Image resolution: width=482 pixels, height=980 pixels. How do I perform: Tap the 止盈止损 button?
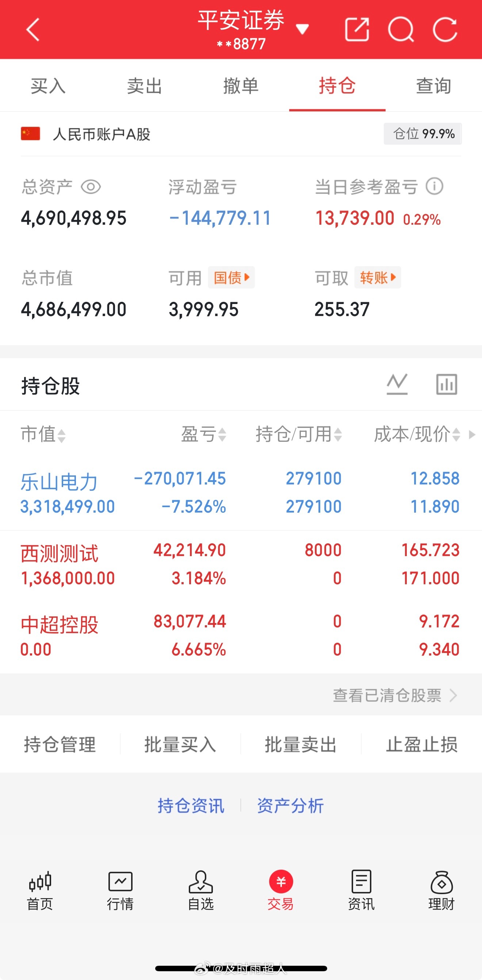click(x=421, y=744)
